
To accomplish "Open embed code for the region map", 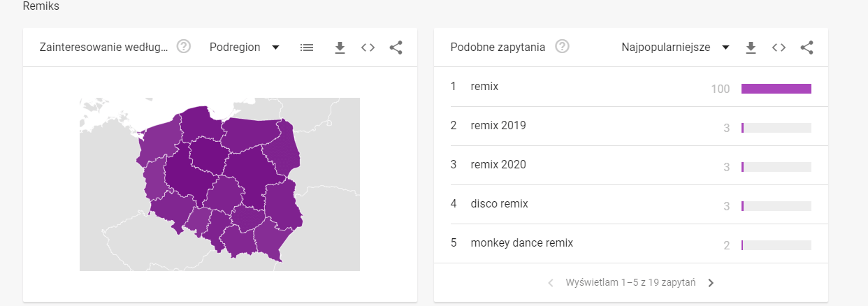I will click(368, 48).
